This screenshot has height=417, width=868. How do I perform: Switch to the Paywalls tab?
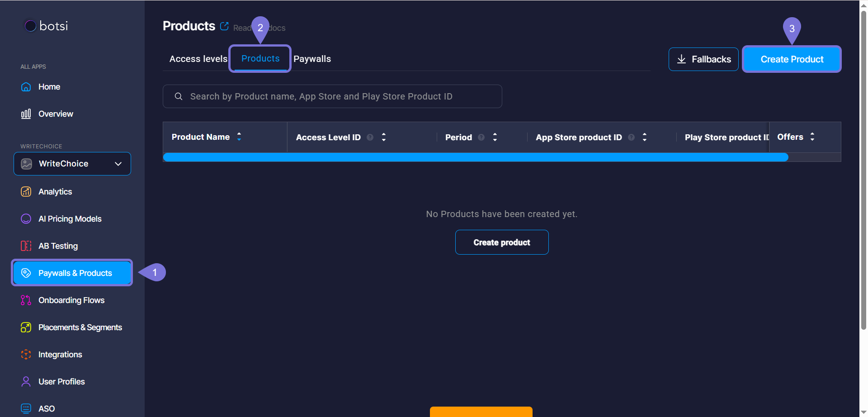pyautogui.click(x=312, y=59)
